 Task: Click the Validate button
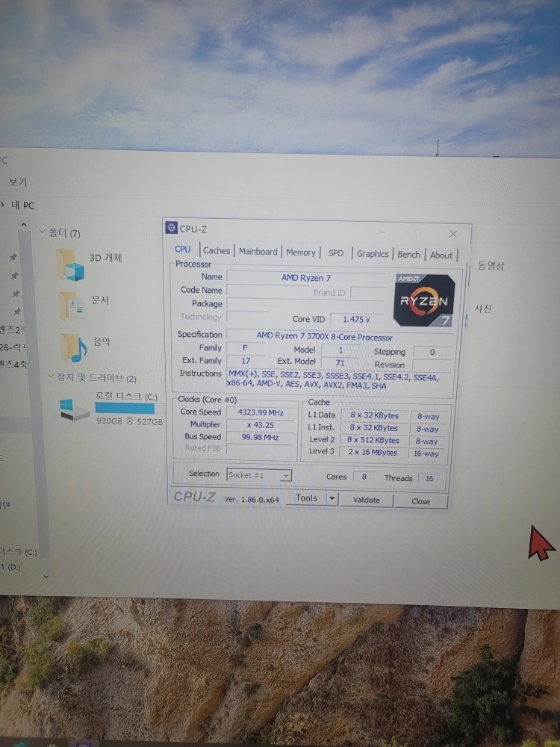(x=366, y=500)
